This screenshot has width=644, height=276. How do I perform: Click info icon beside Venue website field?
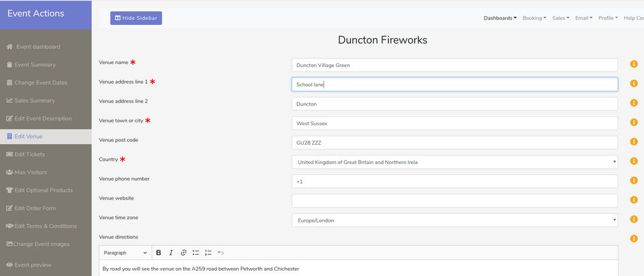click(634, 200)
